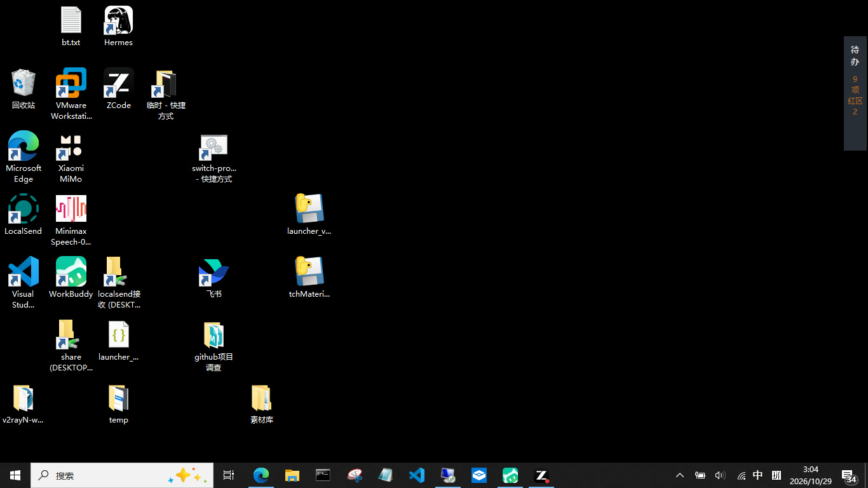
Task: Select the 飞书 desktop shortcut
Action: click(214, 278)
